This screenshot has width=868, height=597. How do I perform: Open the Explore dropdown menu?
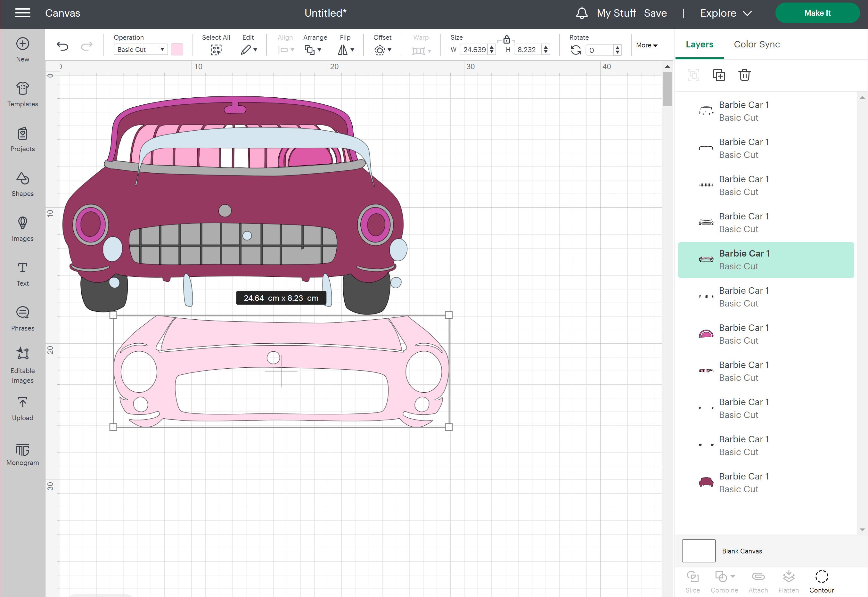(725, 13)
